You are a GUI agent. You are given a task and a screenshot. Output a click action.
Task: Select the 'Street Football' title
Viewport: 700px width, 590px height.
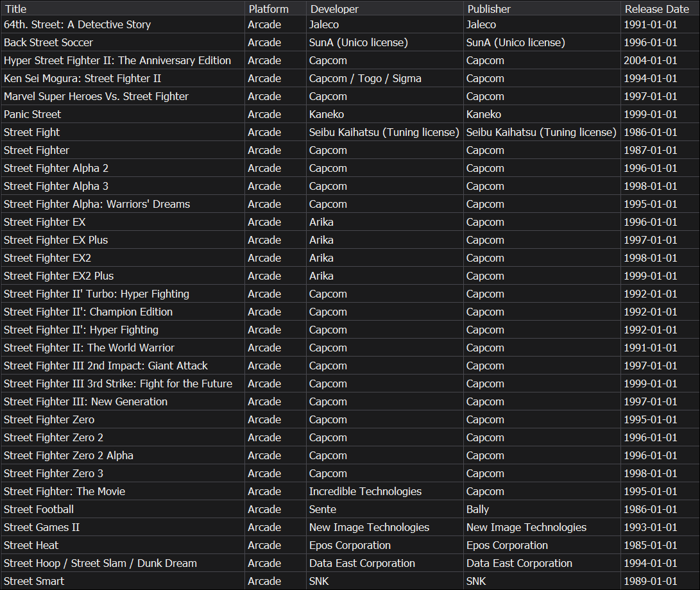point(39,510)
